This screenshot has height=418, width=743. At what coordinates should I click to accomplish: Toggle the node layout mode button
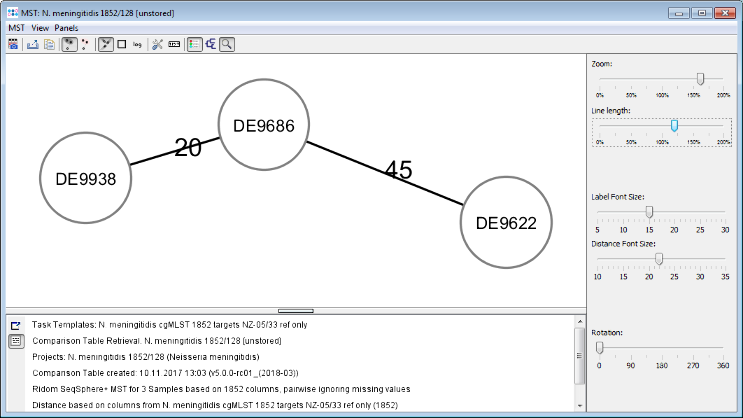(68, 44)
